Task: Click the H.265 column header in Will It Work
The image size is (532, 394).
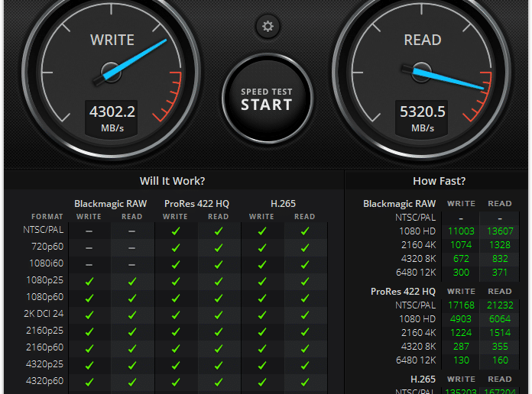Action: [283, 203]
